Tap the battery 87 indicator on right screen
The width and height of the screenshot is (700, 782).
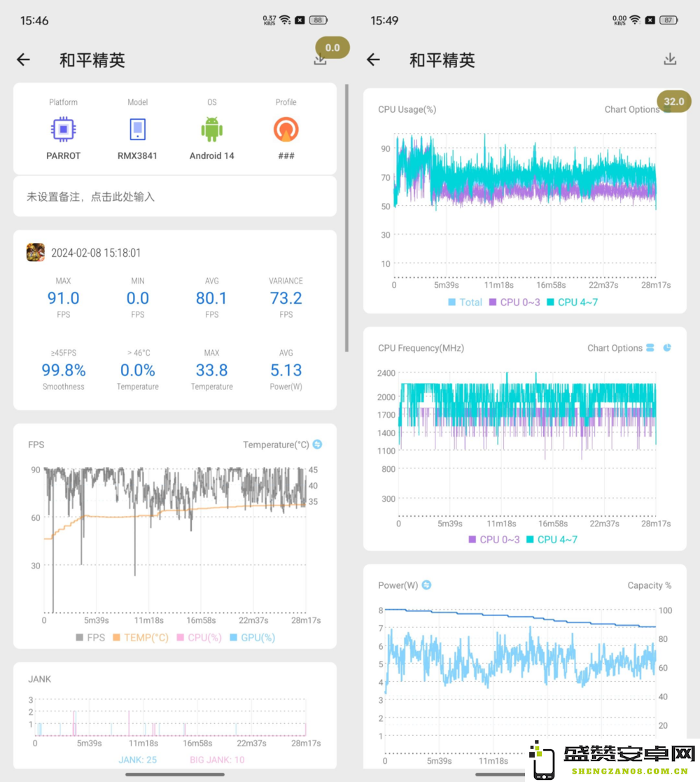[668, 20]
